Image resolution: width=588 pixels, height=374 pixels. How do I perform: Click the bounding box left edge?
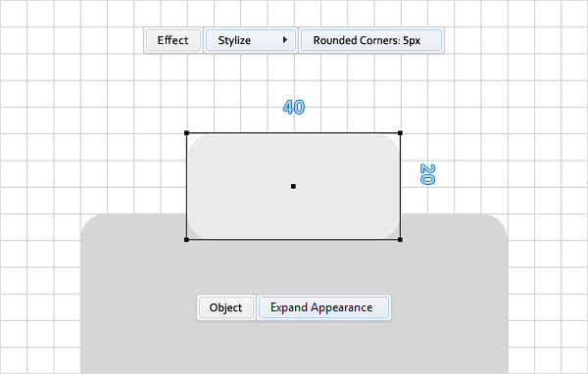187,186
